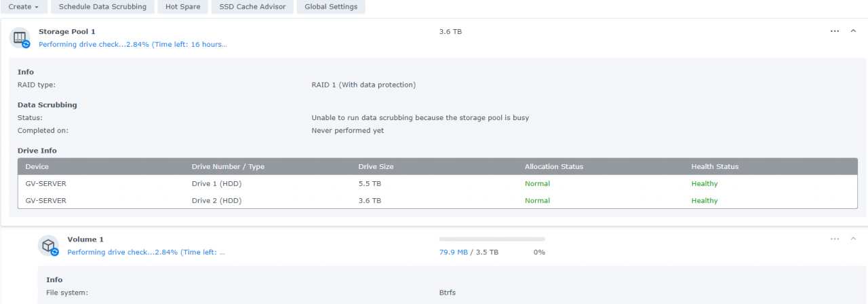Viewport: 868px width, 304px height.
Task: Click Drive 1 Normal allocation status
Action: [537, 183]
